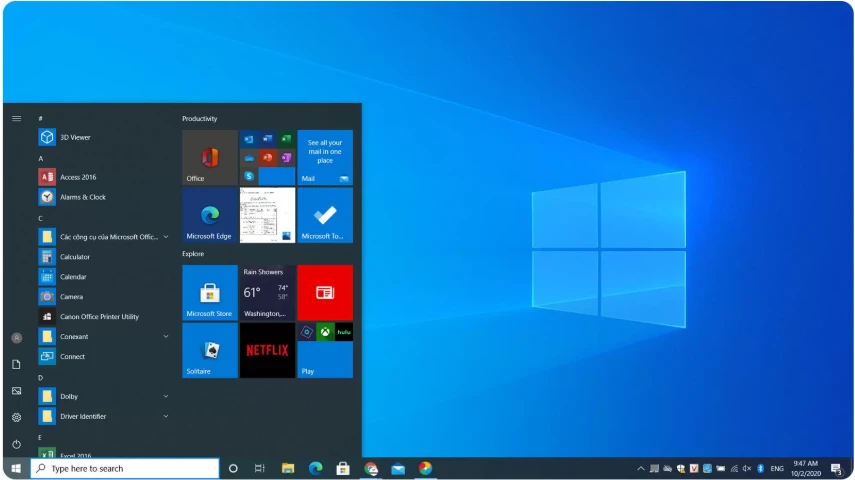Viewport: 855px width, 480px height.
Task: Click the Word icon in Office tile group
Action: [268, 139]
